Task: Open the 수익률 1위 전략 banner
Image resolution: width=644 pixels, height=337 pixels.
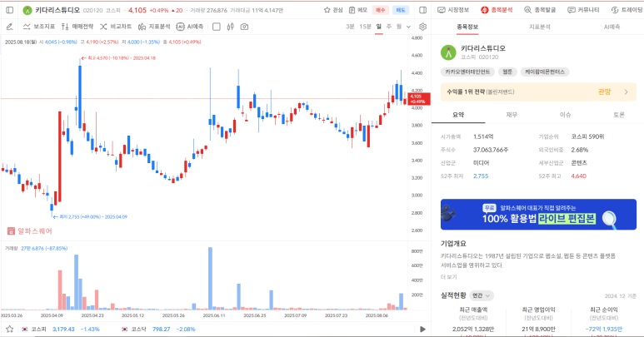Action: [x=538, y=92]
